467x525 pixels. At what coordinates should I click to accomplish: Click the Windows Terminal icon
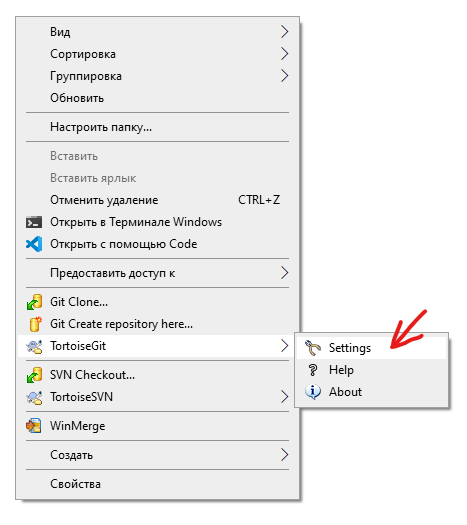point(34,222)
